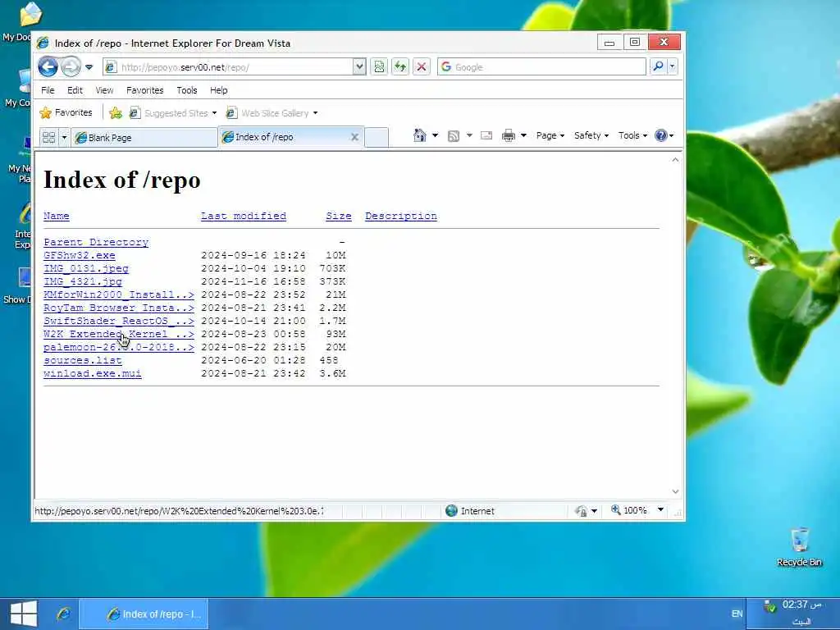Expand the address bar history dropdown

[359, 67]
